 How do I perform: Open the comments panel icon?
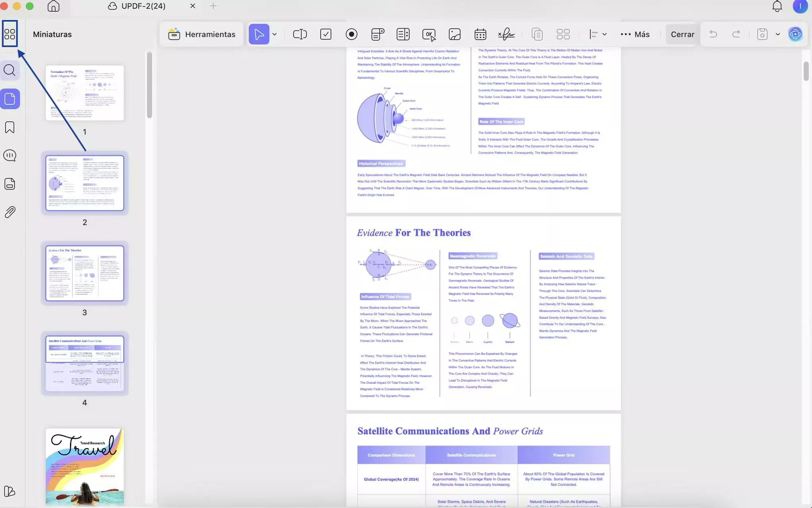(10, 155)
